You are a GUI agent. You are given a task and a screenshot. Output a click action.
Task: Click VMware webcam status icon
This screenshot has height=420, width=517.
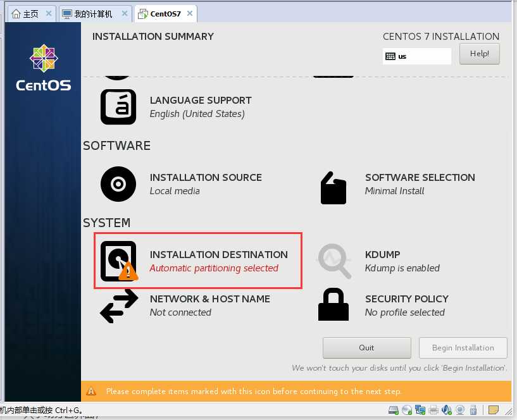tap(460, 410)
